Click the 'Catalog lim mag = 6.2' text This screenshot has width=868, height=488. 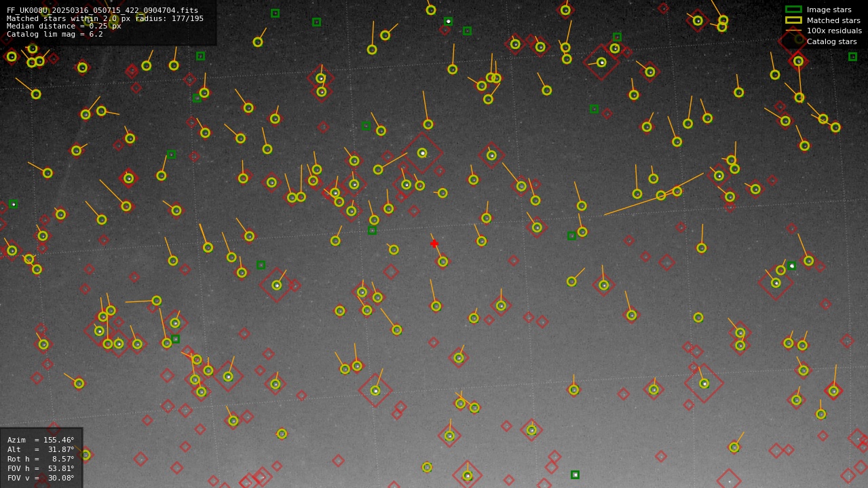[55, 35]
